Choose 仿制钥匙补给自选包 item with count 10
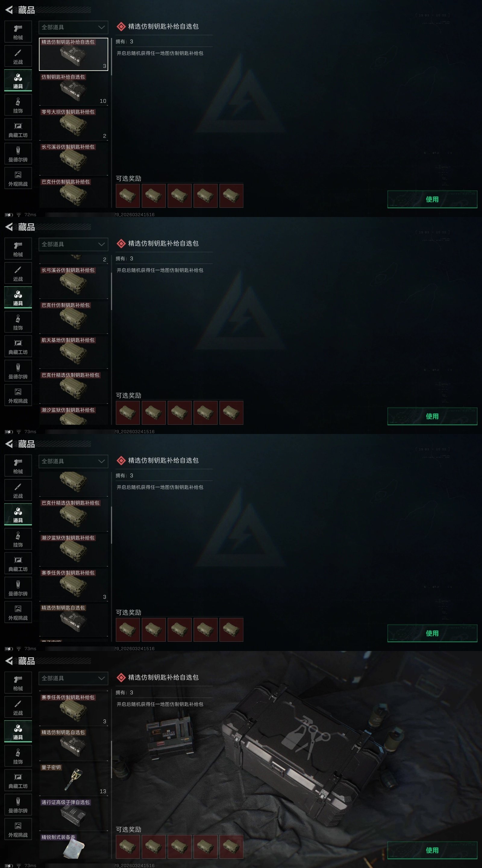482x868 pixels. 74,89
